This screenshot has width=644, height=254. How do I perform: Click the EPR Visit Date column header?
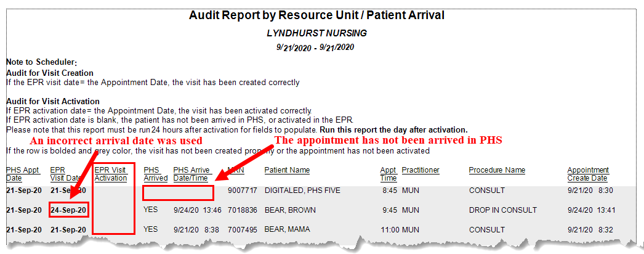pos(66,174)
